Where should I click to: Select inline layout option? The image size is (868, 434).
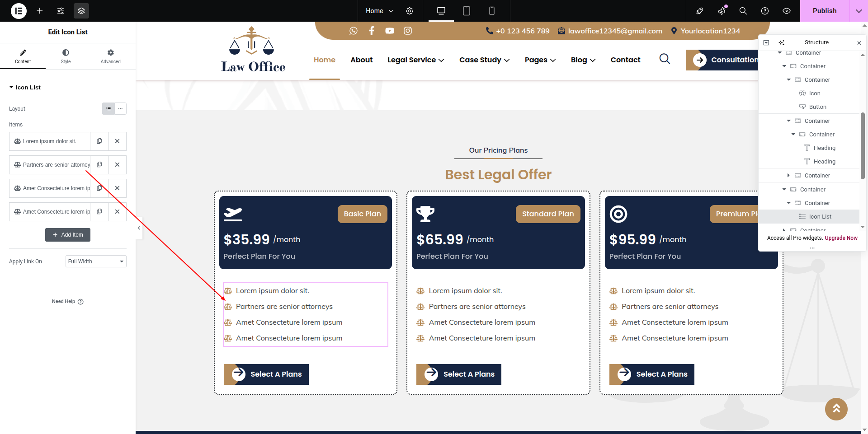point(120,109)
